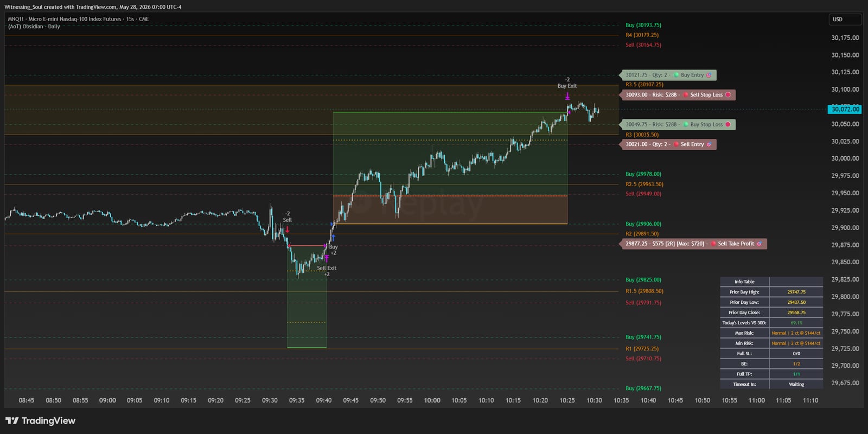Click the circle icon after Sell Stop Loss
This screenshot has width=868, height=434.
[x=728, y=95]
